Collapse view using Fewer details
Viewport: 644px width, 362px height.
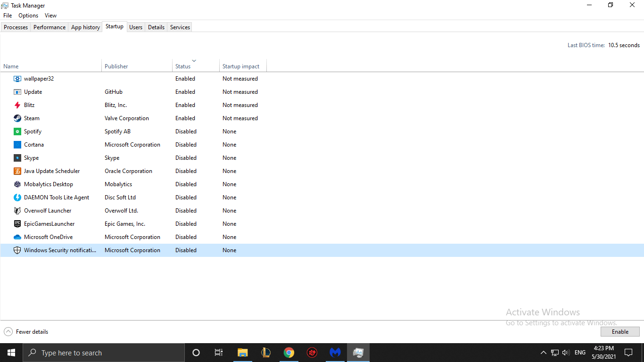point(26,331)
